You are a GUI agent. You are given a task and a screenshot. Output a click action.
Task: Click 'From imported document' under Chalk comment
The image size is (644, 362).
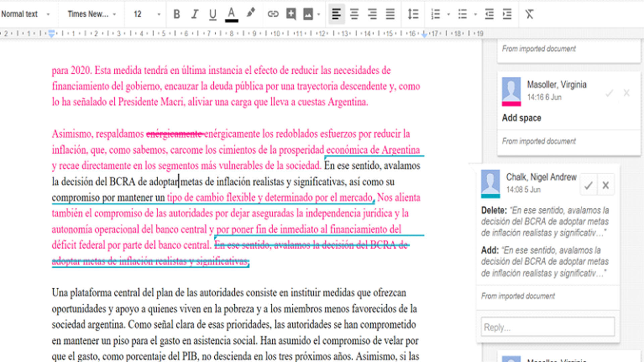518,296
